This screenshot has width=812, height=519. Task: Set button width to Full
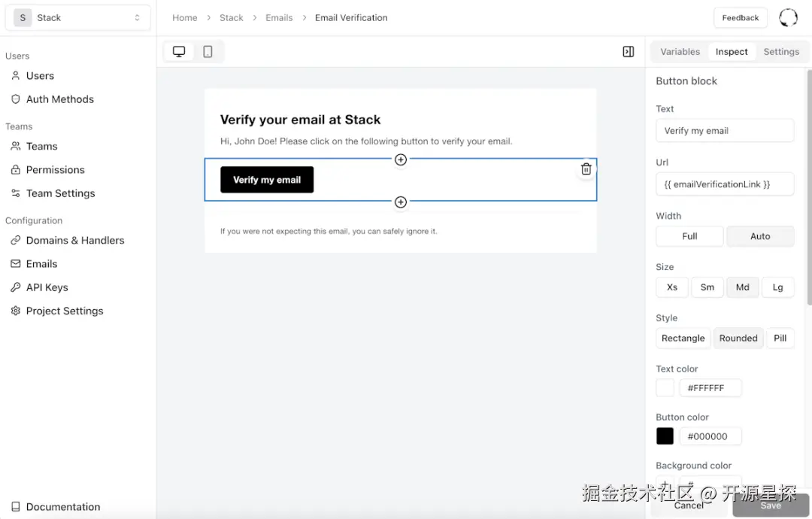coord(689,236)
